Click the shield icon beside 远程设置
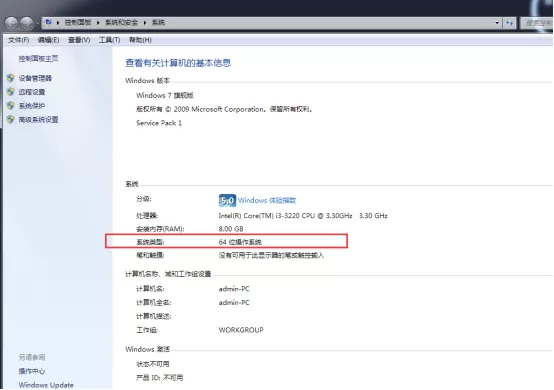This screenshot has width=554, height=390. (11, 92)
